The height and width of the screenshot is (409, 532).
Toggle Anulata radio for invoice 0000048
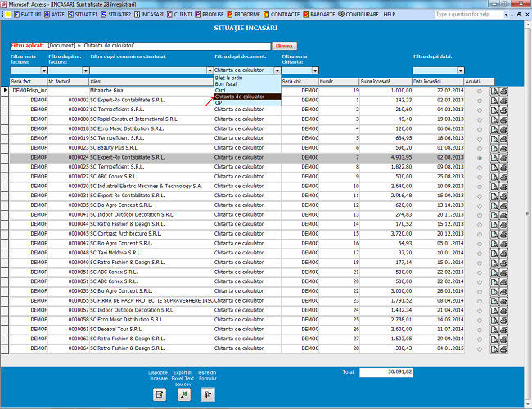pos(480,254)
